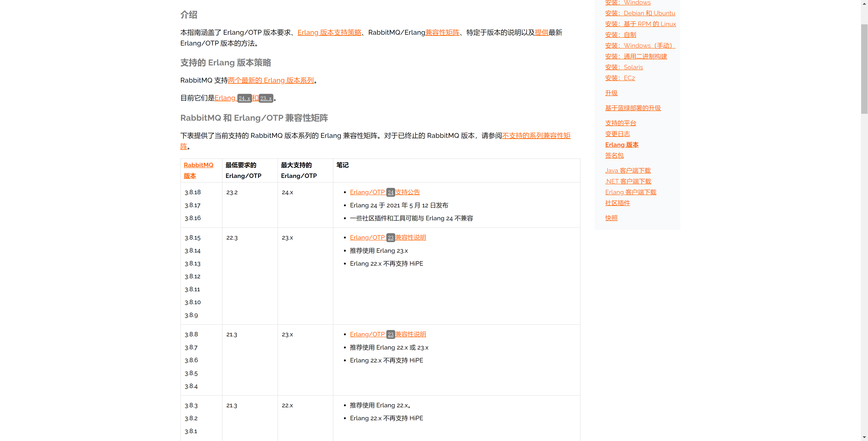Click the vertical scrollbar thumb
Screen dimensions: 868x441
click(x=864, y=69)
